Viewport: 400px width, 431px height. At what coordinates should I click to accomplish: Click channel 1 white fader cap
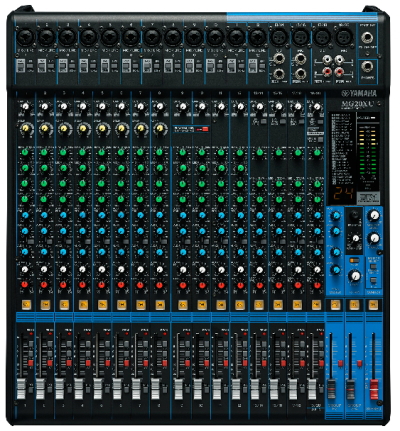(21, 388)
